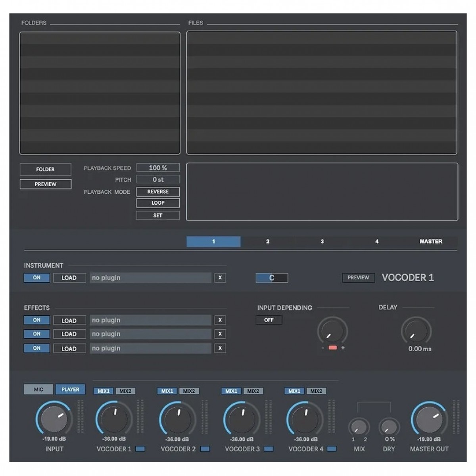This screenshot has width=476, height=476.
Task: Click the Delay knob
Action: 416,331
